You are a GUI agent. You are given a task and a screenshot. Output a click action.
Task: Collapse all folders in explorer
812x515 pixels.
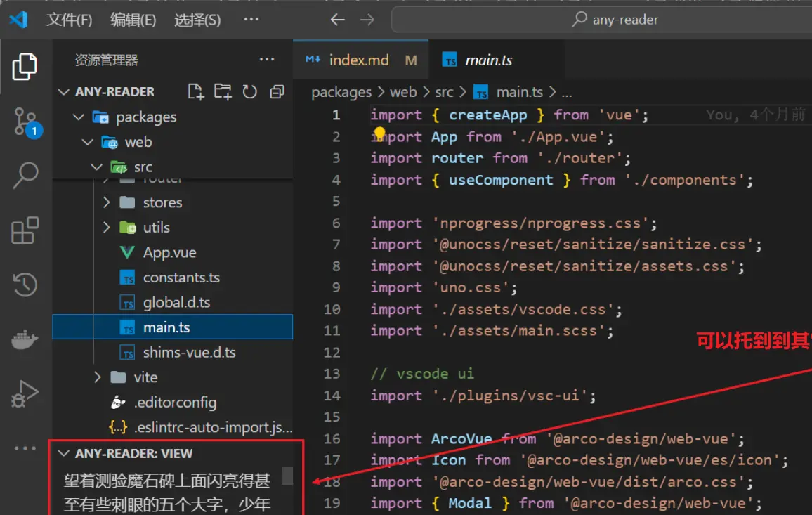coord(277,91)
